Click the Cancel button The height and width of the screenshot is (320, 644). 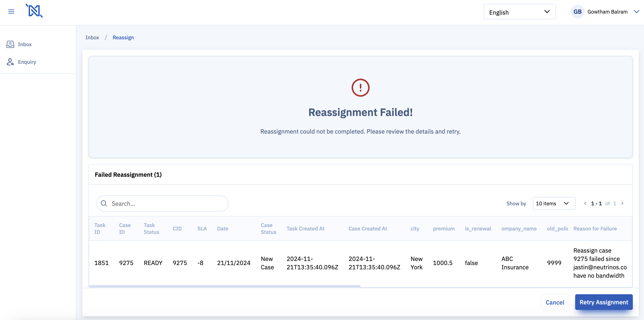(x=555, y=302)
